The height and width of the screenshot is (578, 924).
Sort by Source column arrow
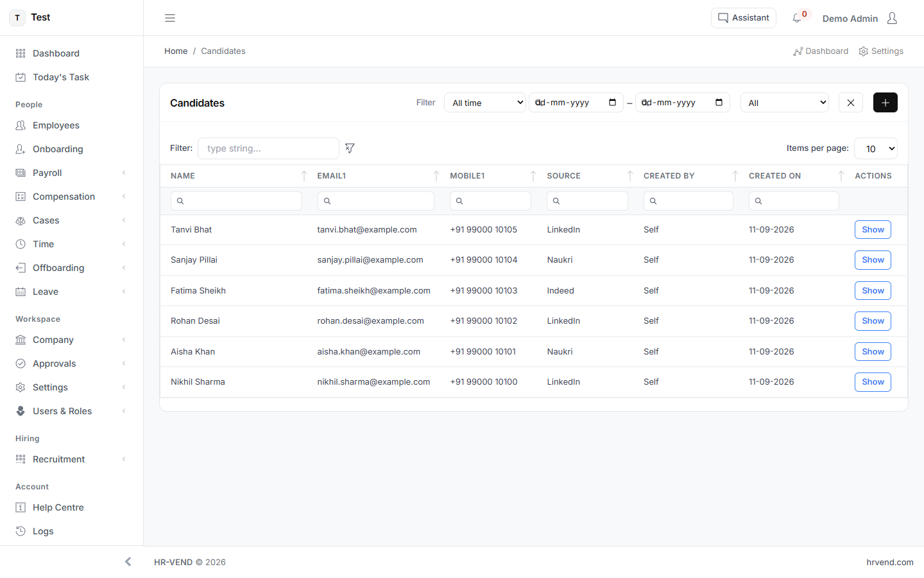point(630,175)
